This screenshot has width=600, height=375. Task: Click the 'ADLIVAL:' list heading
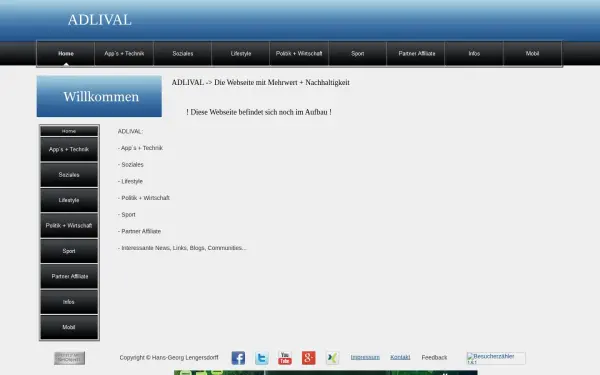pos(130,131)
